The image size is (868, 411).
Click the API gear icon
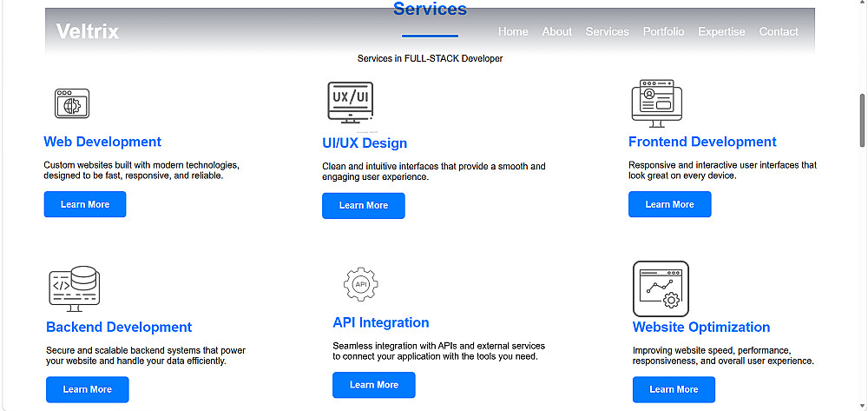point(361,284)
